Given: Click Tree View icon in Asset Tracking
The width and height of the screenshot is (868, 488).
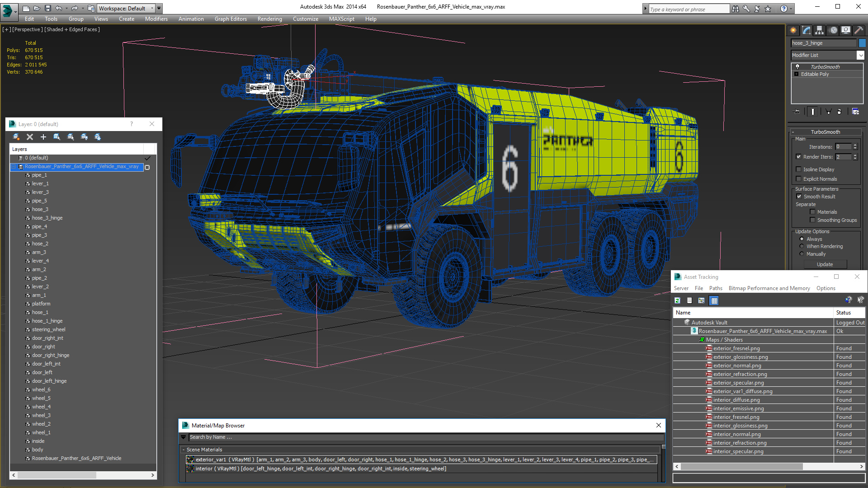Looking at the screenshot, I should pyautogui.click(x=701, y=300).
